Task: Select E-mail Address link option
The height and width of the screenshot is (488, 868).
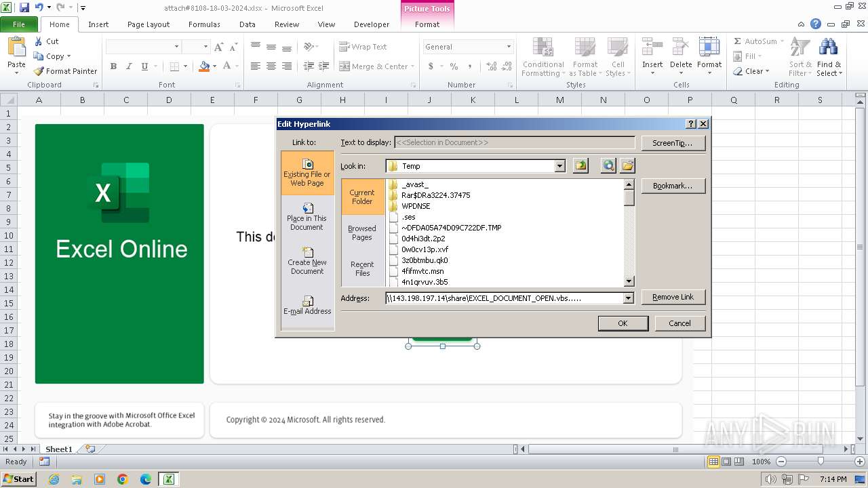Action: coord(307,306)
